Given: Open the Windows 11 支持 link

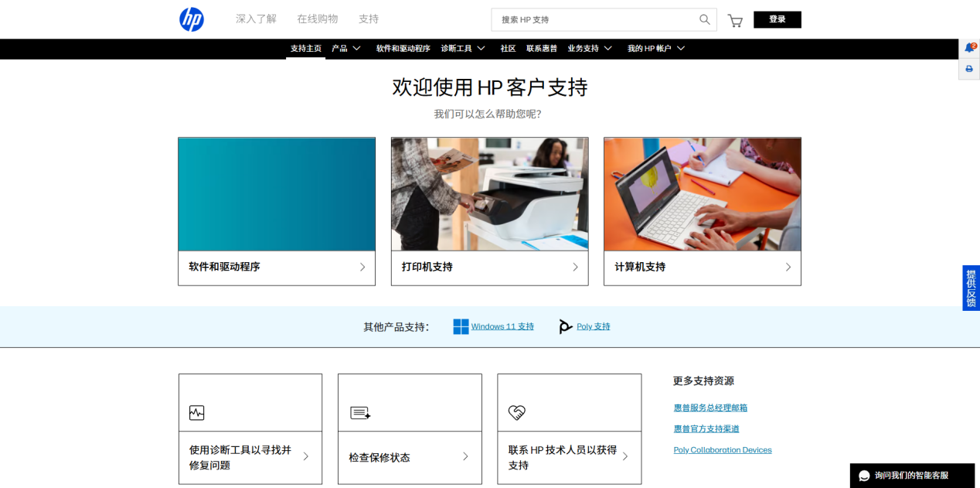Looking at the screenshot, I should 502,326.
